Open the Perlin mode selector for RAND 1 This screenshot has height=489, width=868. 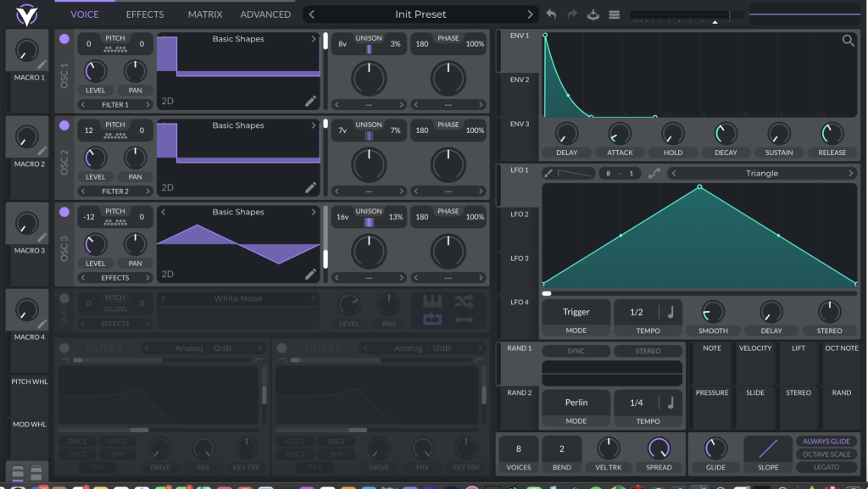[x=576, y=403]
